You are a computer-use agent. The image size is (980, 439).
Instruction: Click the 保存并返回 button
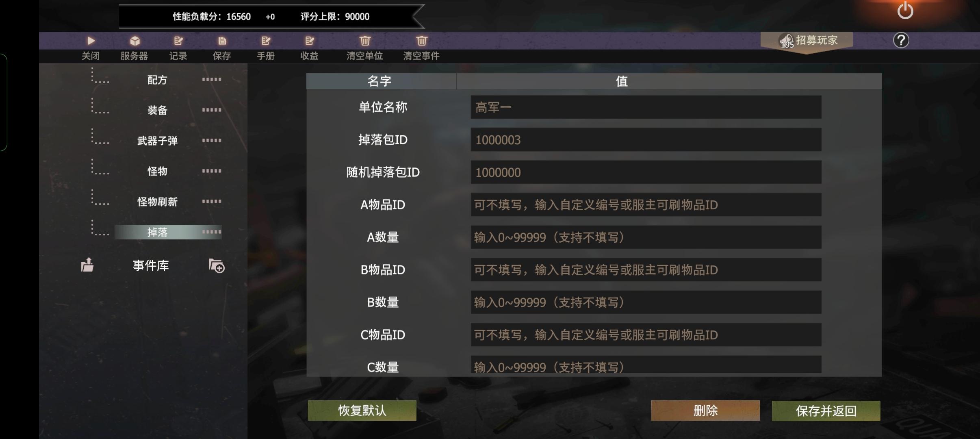pyautogui.click(x=826, y=411)
